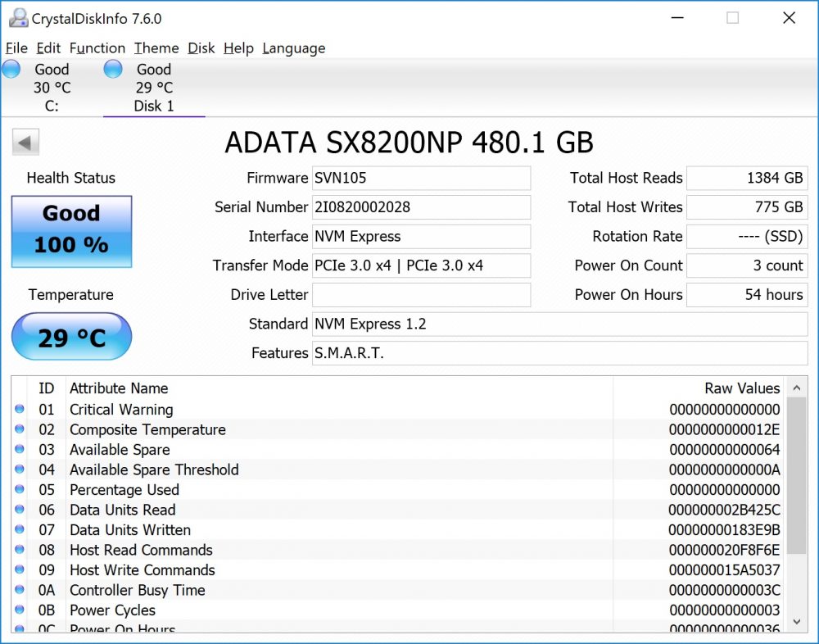Click the Disk 1 blue status orb
Image resolution: width=819 pixels, height=644 pixels.
[x=113, y=69]
